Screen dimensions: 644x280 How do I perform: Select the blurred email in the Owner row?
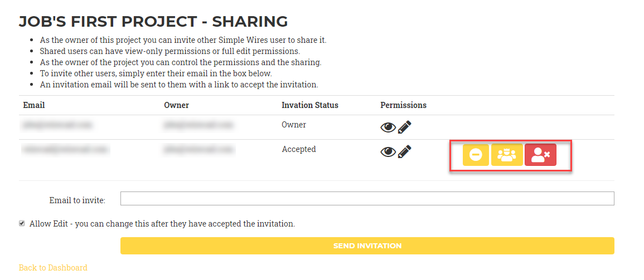coord(57,124)
